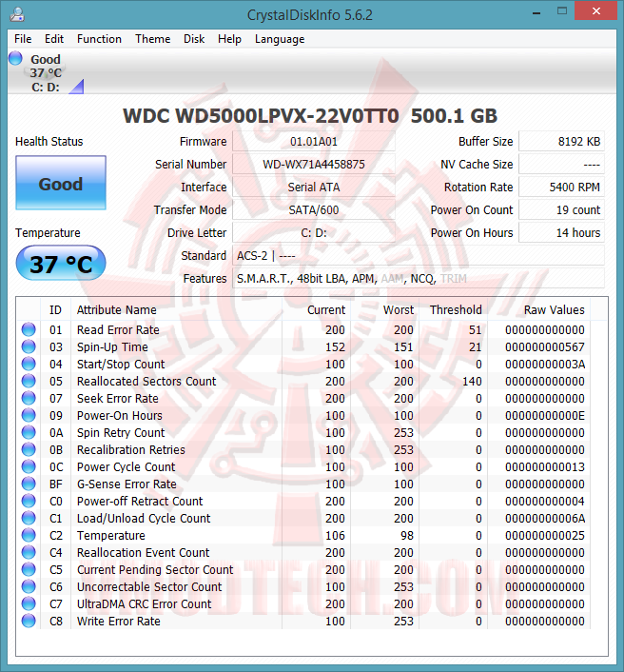624x672 pixels.
Task: Click the ID column header
Action: click(55, 310)
